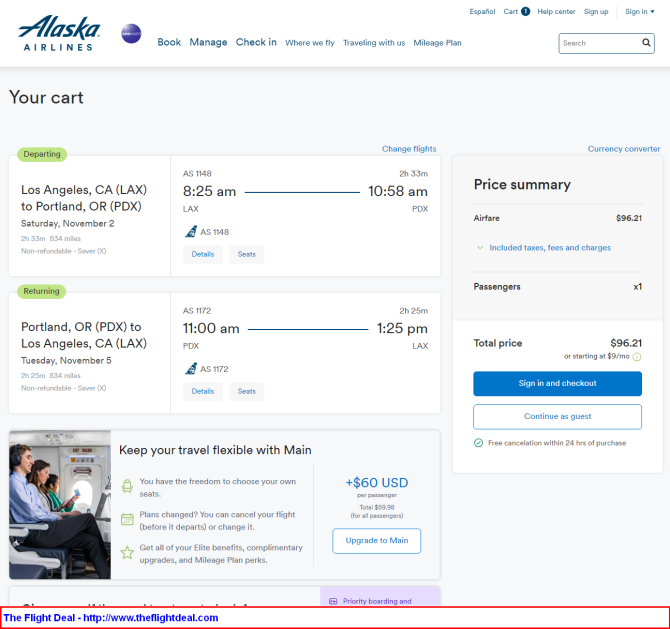This screenshot has width=670, height=629.
Task: Click the oneworld alliance logo
Action: coord(131,33)
